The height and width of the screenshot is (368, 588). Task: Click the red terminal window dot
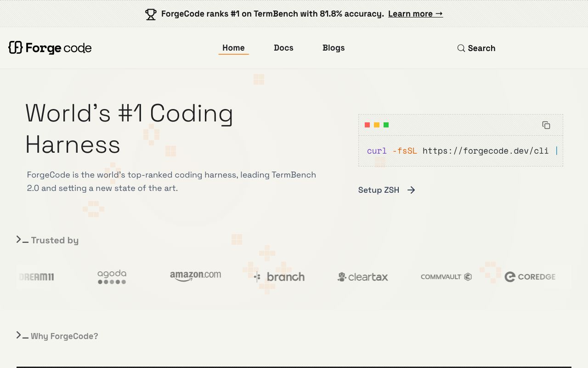367,125
